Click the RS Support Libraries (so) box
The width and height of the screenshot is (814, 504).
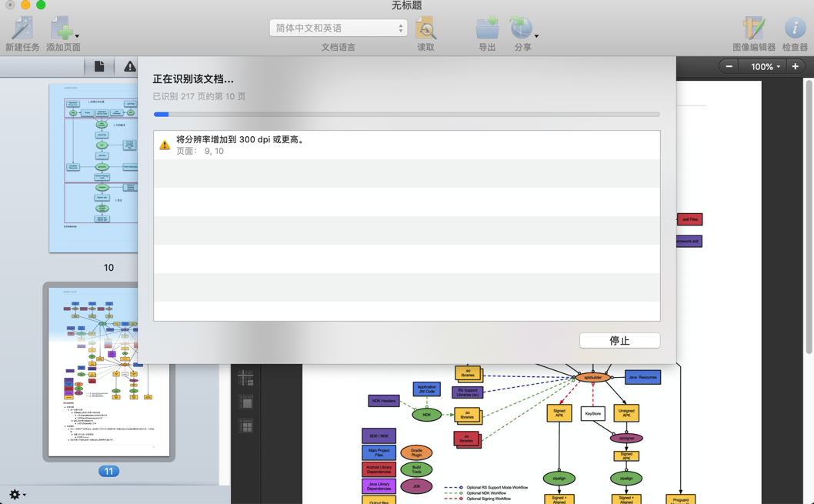(x=468, y=392)
